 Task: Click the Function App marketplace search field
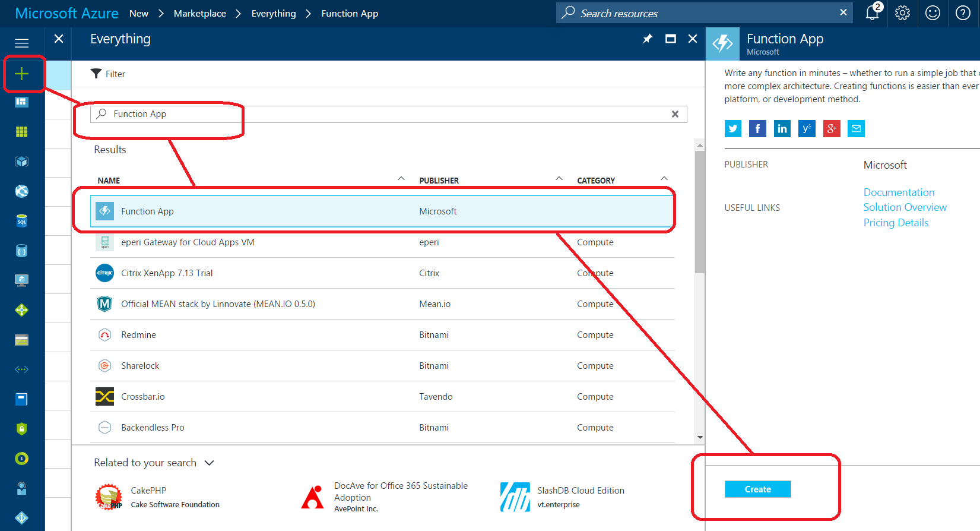(389, 114)
